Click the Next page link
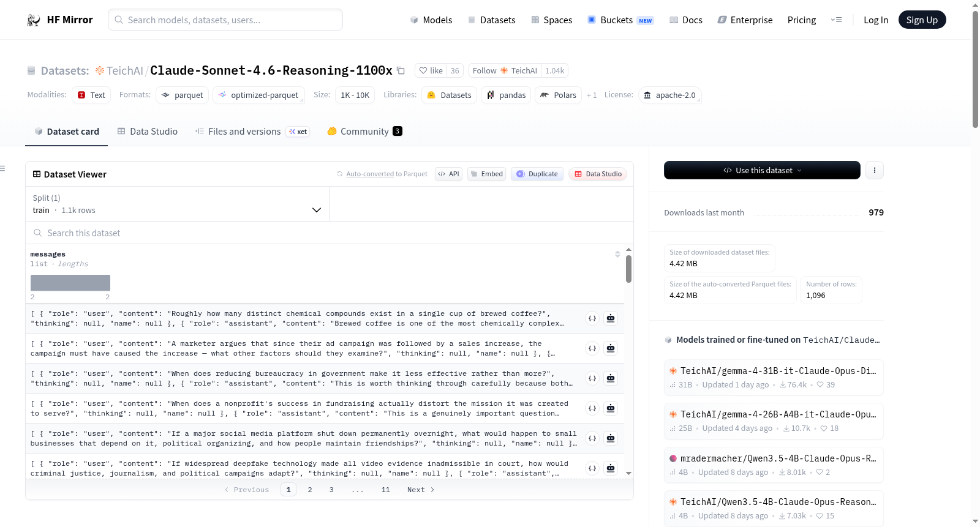The height and width of the screenshot is (527, 980). (x=421, y=490)
